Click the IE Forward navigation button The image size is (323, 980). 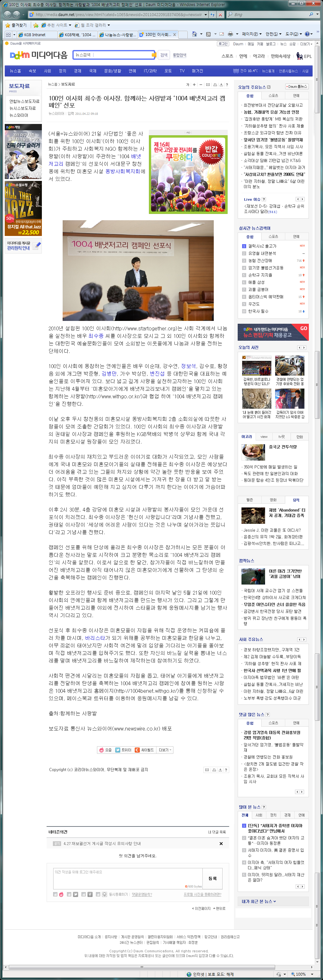16,14
